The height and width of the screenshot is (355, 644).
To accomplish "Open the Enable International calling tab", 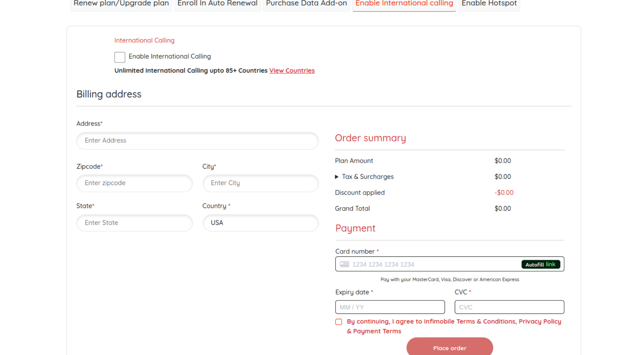I will pos(404,4).
